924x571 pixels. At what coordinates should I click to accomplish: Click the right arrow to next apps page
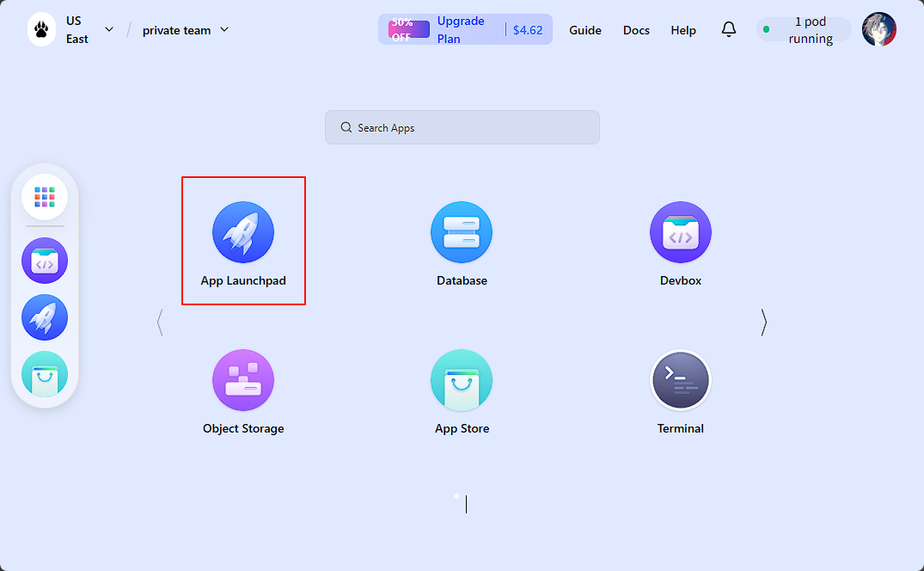(763, 322)
